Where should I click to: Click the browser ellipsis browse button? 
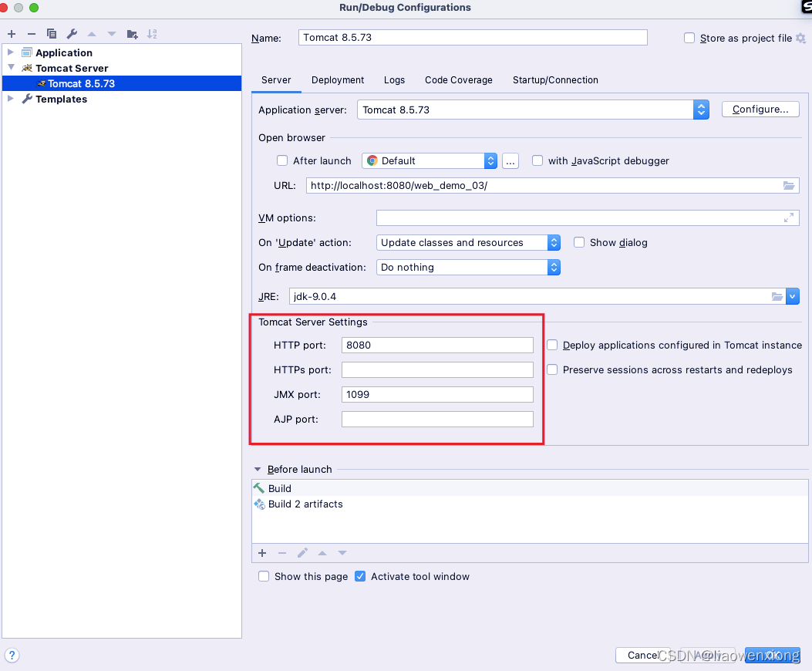pos(510,161)
